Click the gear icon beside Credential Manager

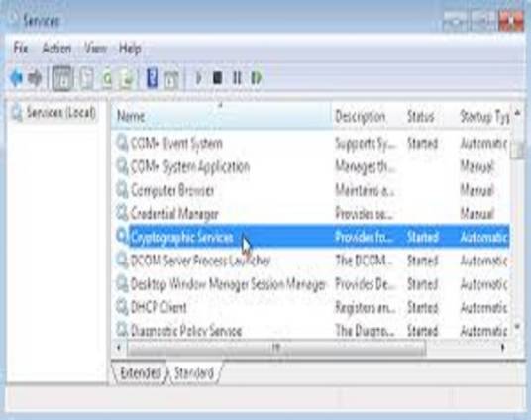tap(122, 213)
